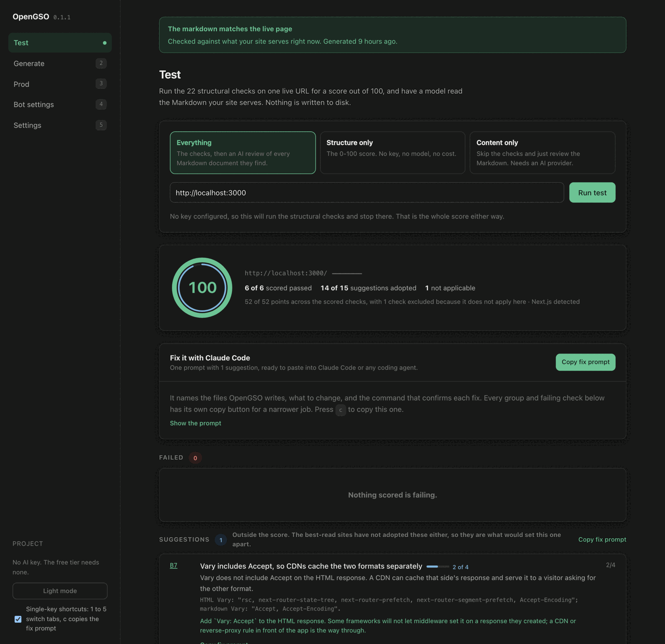Image resolution: width=665 pixels, height=644 pixels.
Task: Choose the Structure only mode card
Action: [x=392, y=152]
